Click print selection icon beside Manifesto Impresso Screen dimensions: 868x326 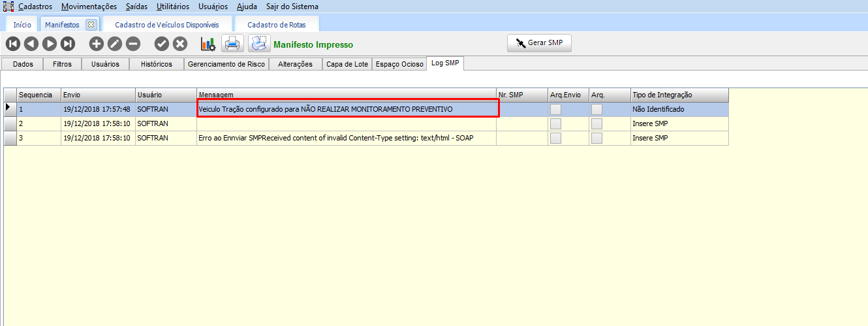click(259, 44)
